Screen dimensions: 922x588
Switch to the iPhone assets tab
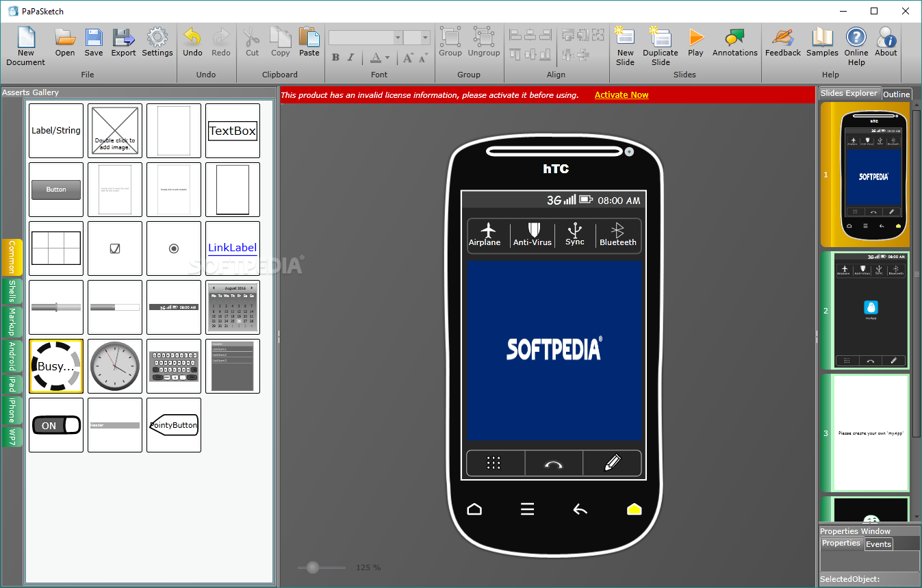pyautogui.click(x=12, y=411)
